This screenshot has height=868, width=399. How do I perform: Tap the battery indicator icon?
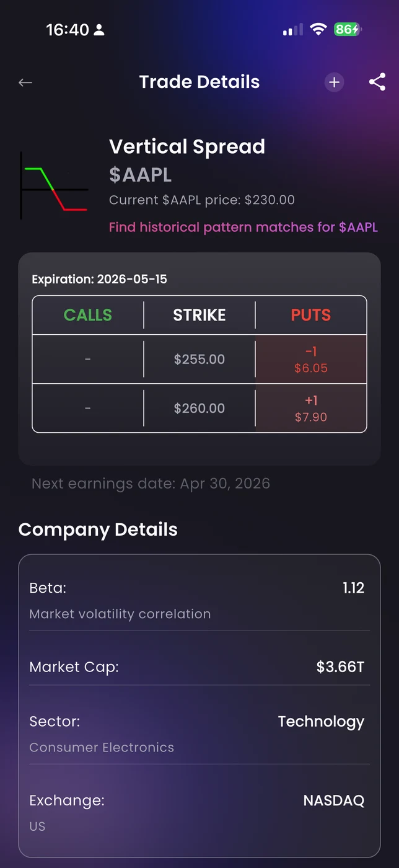(x=347, y=29)
